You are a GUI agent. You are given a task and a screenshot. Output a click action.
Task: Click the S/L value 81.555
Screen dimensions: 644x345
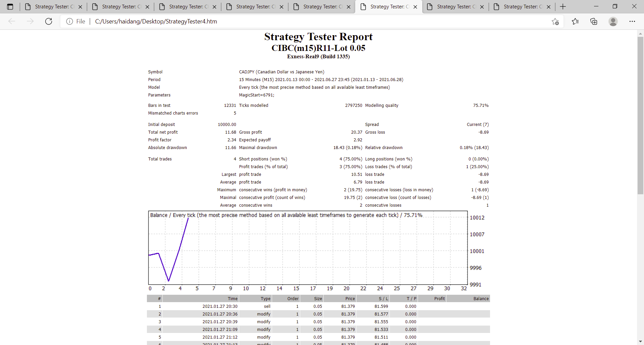[381, 322]
